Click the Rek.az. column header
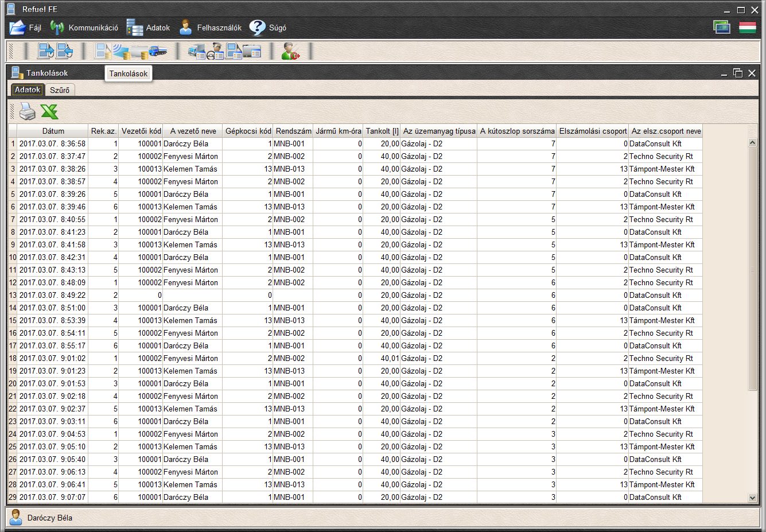Screen dimensions: 766x532 click(x=104, y=131)
